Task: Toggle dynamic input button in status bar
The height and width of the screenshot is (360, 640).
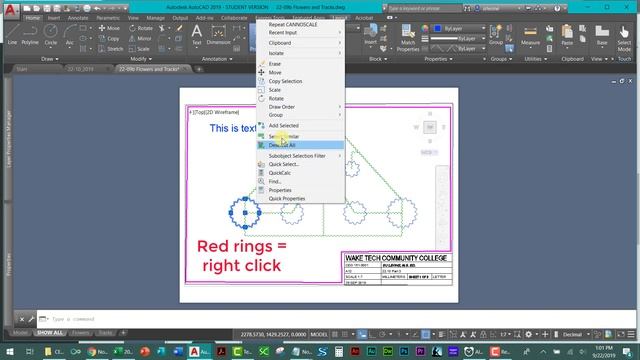Action: tap(362, 334)
